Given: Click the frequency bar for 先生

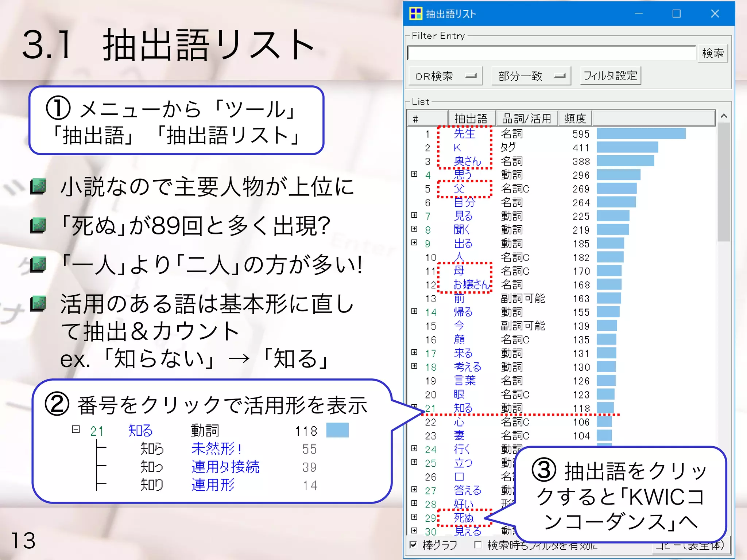Looking at the screenshot, I should coord(641,133).
